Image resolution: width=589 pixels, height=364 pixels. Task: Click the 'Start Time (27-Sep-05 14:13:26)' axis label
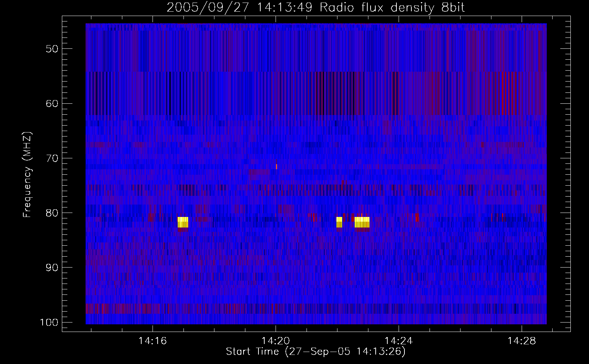tap(316, 352)
